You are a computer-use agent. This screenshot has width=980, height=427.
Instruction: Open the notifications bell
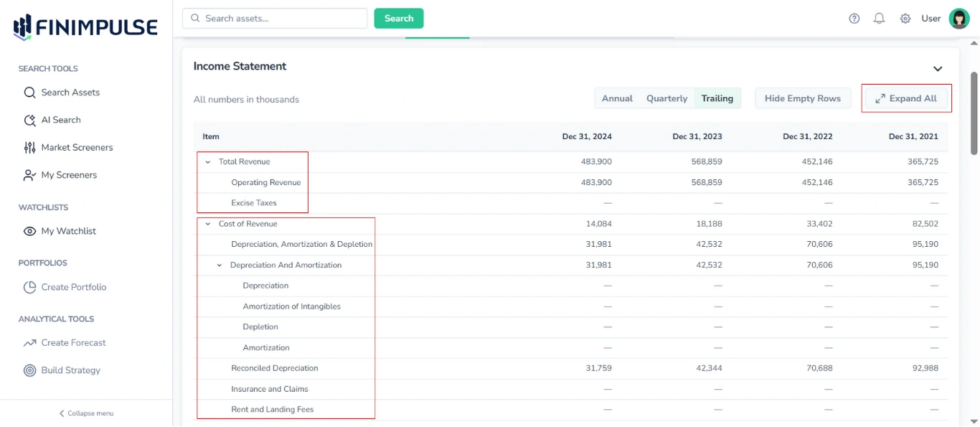point(879,18)
